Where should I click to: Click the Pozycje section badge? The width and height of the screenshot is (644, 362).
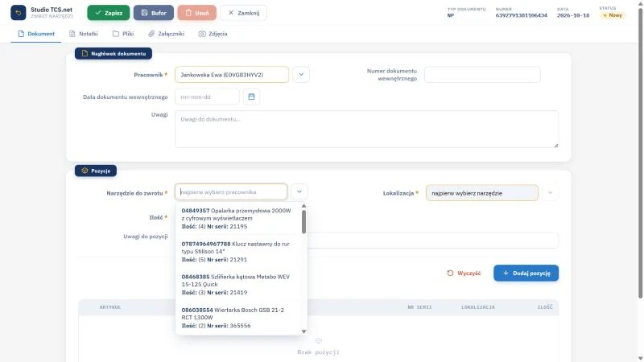click(x=96, y=171)
